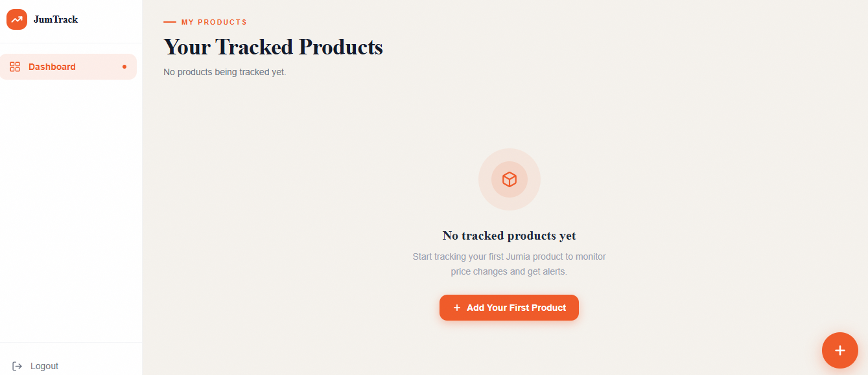Click the Your Tracked Products heading
The image size is (868, 375).
point(273,46)
